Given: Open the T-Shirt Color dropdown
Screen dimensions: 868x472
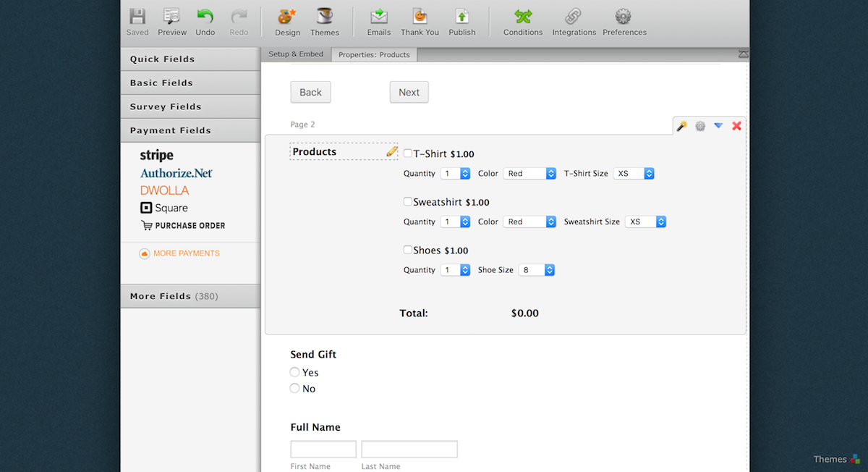Looking at the screenshot, I should pos(529,174).
